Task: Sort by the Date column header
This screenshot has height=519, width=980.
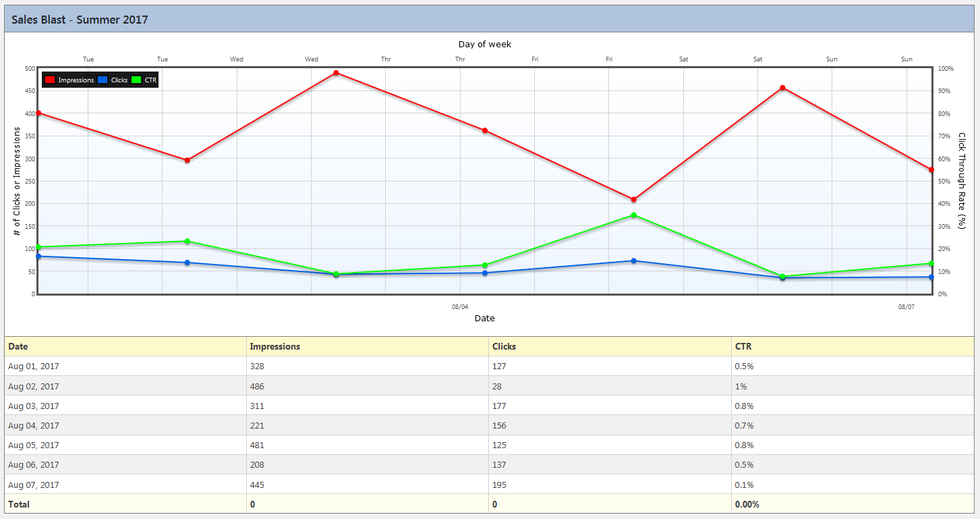Action: [x=18, y=346]
